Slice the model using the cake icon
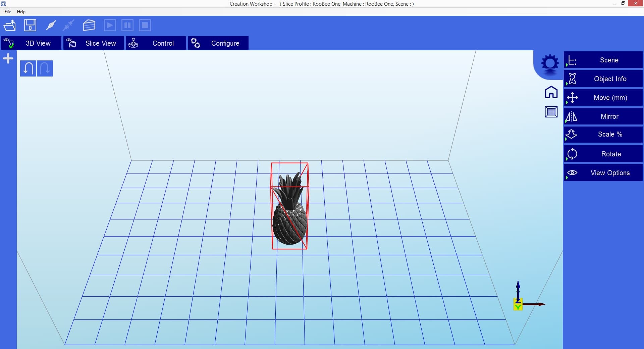Image resolution: width=644 pixels, height=349 pixels. point(89,25)
